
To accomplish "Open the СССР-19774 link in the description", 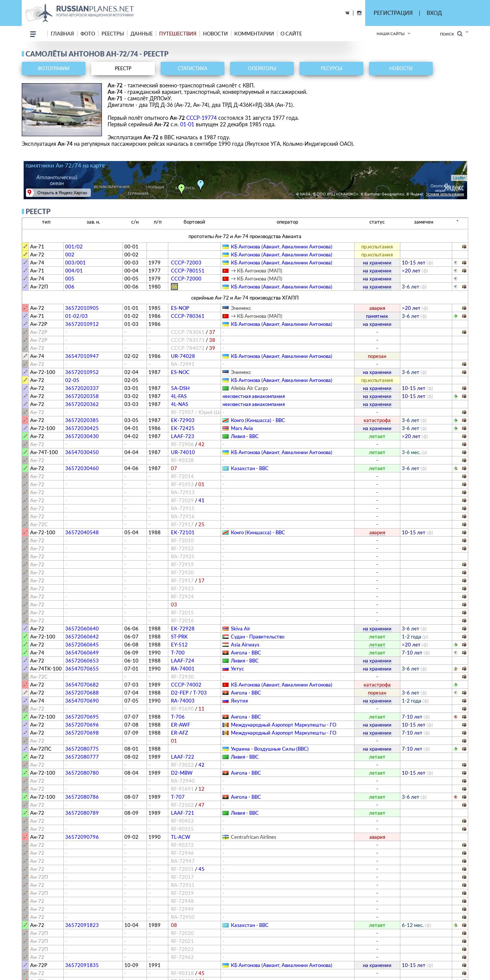I will click(201, 118).
